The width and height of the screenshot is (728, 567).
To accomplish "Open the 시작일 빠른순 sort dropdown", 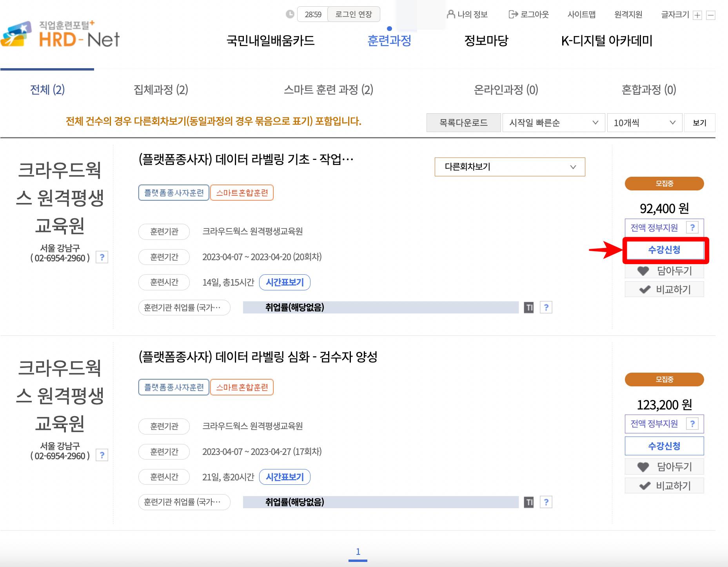I will [x=553, y=123].
